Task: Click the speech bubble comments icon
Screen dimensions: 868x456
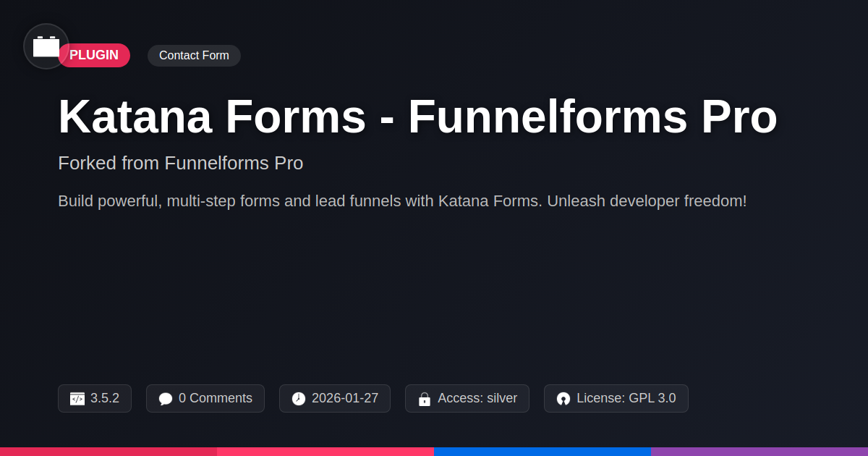Action: point(166,399)
